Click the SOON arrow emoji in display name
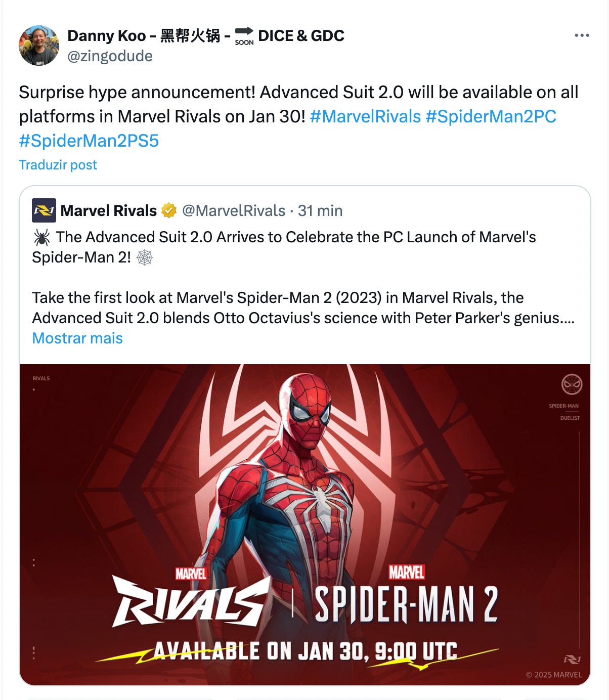This screenshot has width=609, height=700. (244, 36)
